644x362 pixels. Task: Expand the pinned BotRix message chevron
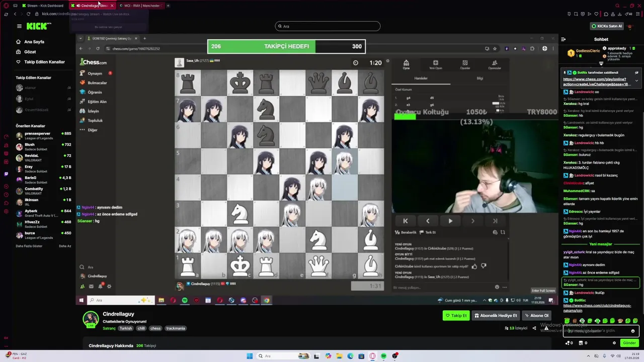[x=636, y=80]
